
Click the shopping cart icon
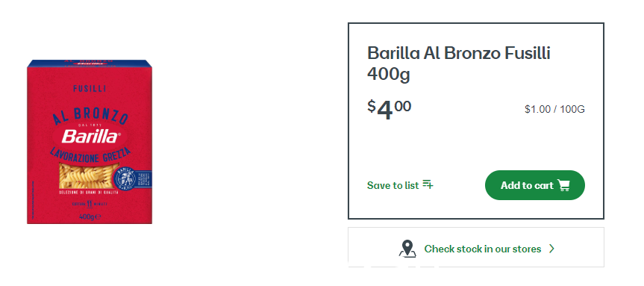[564, 185]
